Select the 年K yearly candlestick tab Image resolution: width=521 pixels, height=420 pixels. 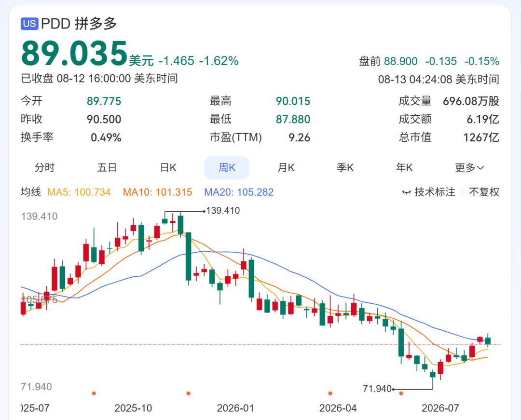click(404, 168)
